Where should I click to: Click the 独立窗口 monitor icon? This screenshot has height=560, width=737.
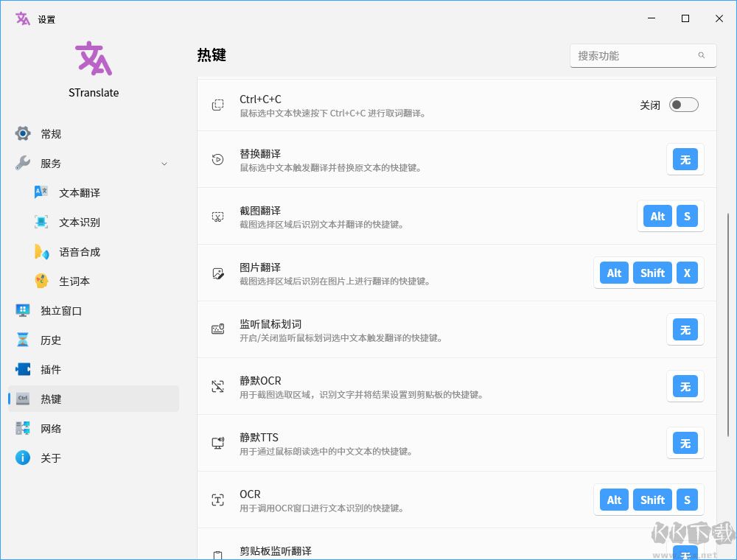pos(23,310)
